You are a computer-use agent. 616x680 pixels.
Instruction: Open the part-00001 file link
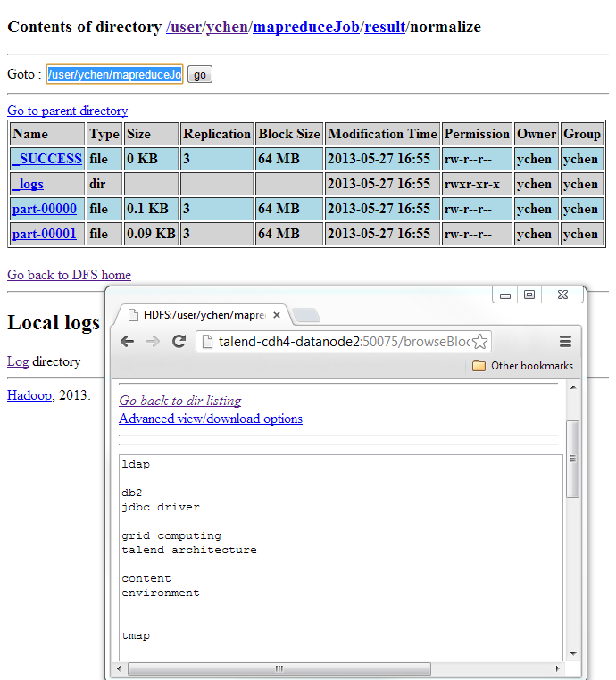pyautogui.click(x=45, y=234)
